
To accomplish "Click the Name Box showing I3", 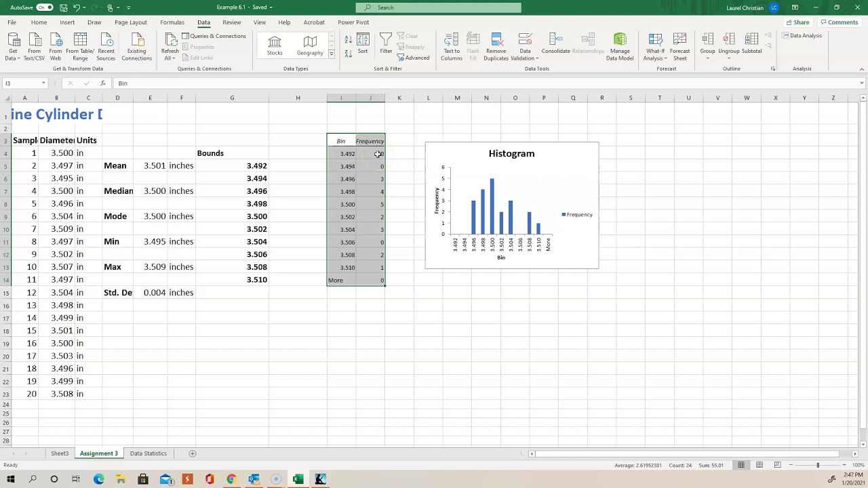I will pos(24,83).
